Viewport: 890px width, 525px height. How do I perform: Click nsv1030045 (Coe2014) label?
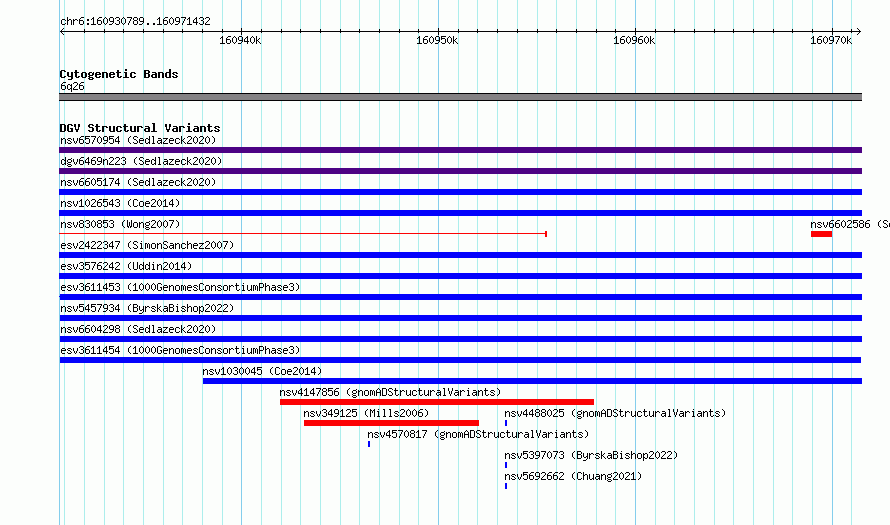[262, 371]
